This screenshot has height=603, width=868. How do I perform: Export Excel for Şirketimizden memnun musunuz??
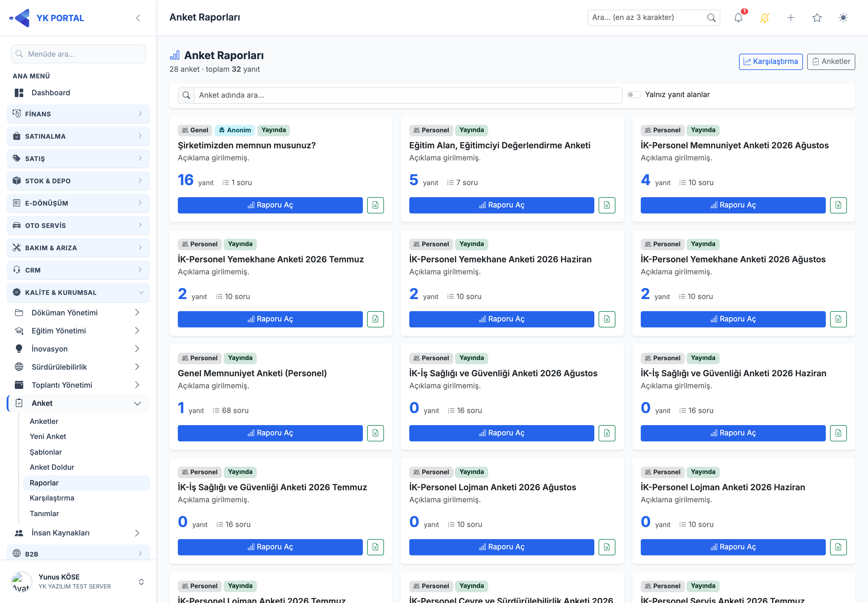click(376, 205)
